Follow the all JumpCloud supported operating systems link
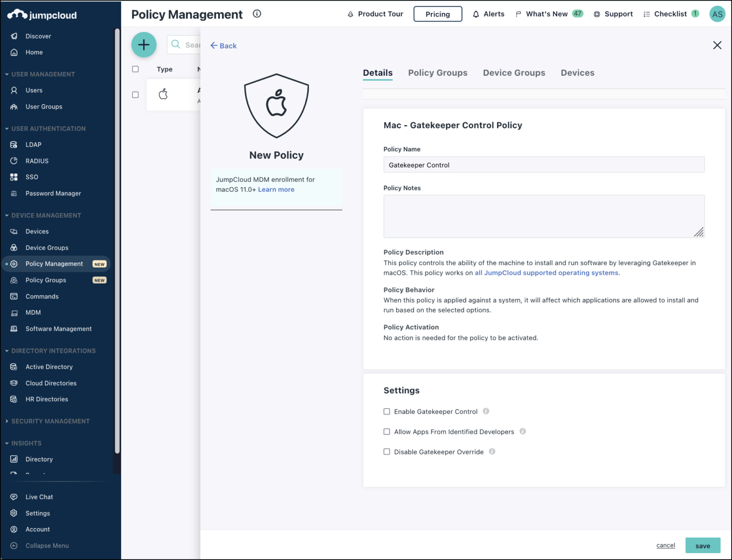 (x=546, y=273)
